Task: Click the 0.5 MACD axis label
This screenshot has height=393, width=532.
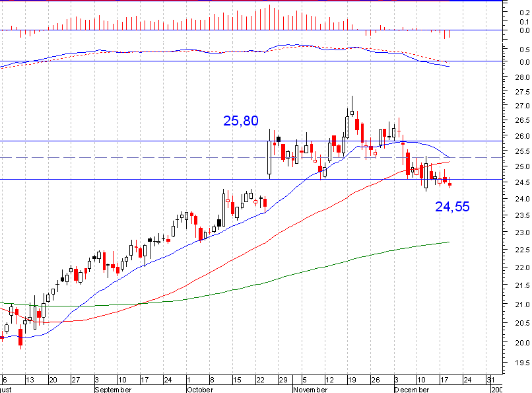Action: point(524,50)
